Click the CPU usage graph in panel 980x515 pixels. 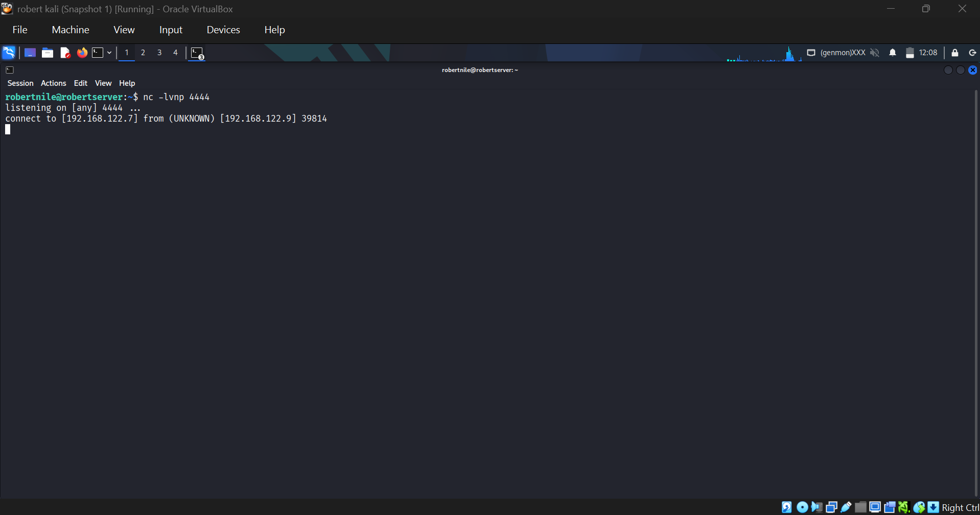[764, 53]
